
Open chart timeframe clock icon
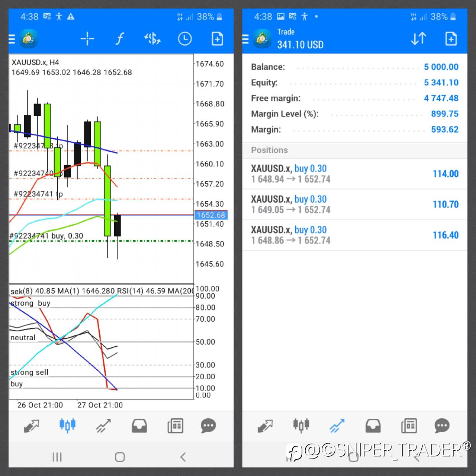pos(185,39)
